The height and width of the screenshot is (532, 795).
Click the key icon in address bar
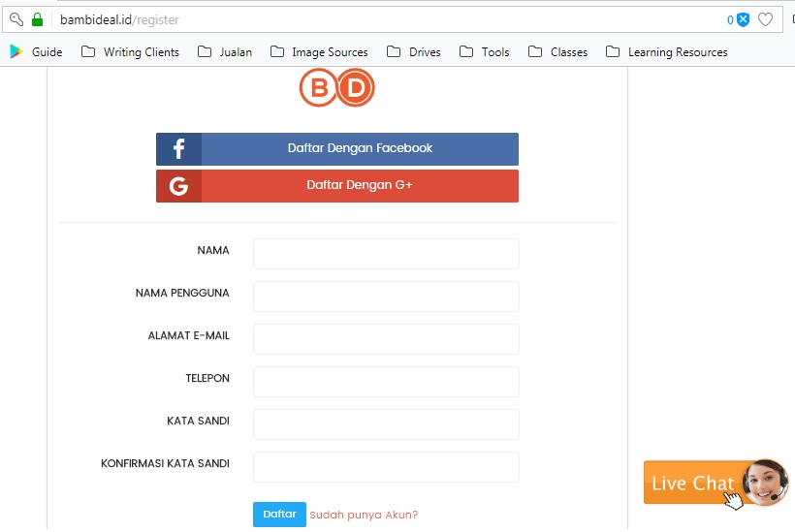tap(16, 19)
